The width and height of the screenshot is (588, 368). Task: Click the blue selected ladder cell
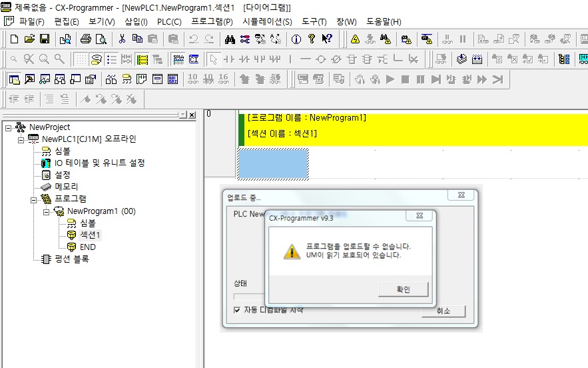coord(273,164)
